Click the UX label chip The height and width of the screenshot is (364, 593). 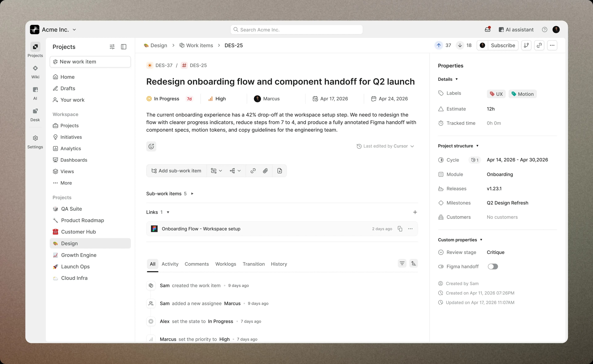click(x=496, y=94)
